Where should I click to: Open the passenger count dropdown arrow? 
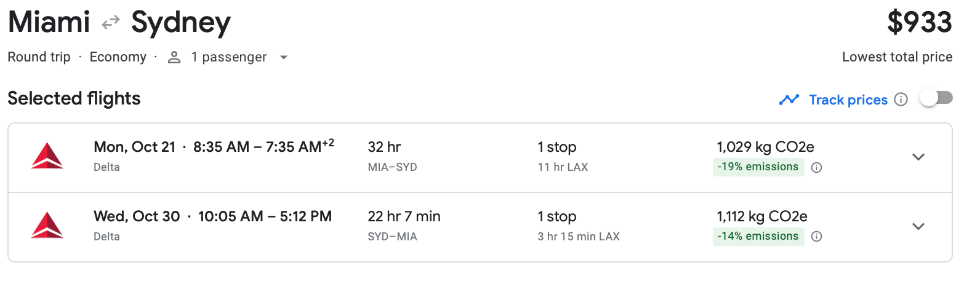pyautogui.click(x=283, y=57)
